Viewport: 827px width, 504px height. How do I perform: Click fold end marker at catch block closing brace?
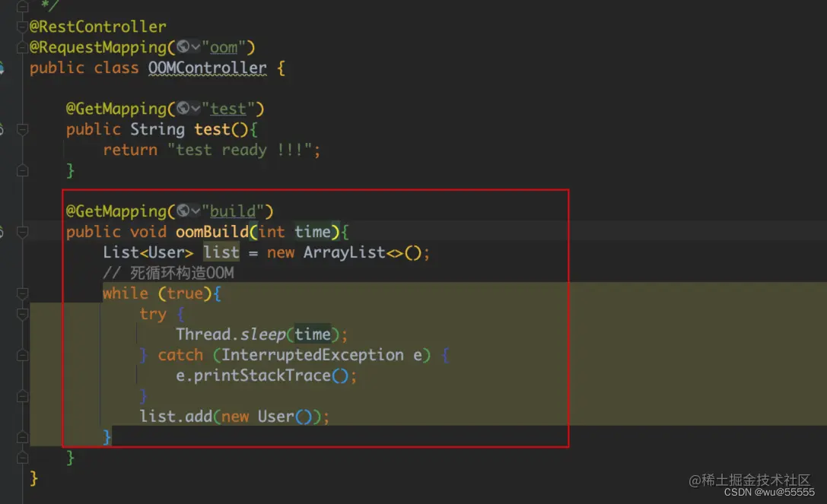22,396
